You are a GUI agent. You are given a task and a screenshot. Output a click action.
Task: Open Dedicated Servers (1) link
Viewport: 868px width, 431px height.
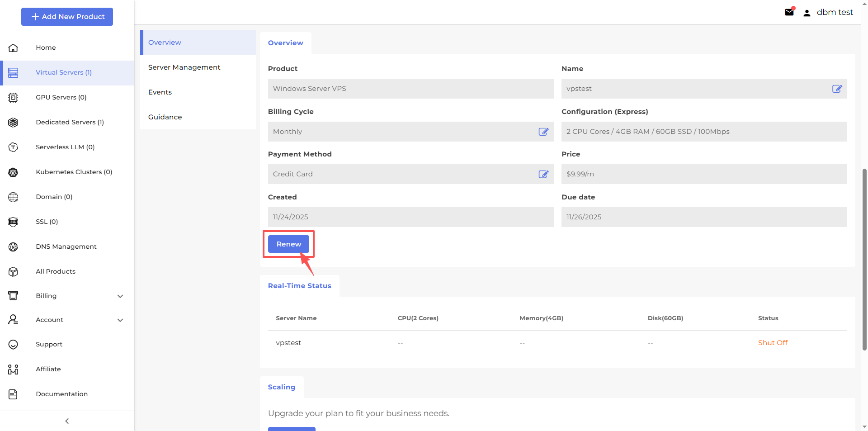point(70,122)
